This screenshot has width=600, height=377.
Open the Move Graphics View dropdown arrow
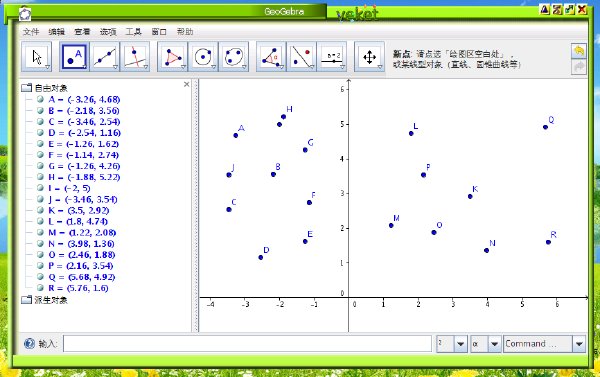tap(380, 67)
